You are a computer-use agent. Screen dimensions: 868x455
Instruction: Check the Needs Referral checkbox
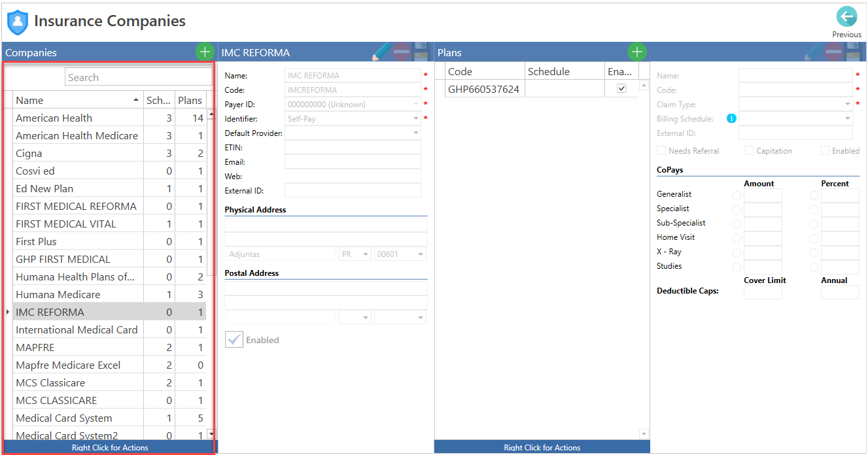tap(661, 150)
